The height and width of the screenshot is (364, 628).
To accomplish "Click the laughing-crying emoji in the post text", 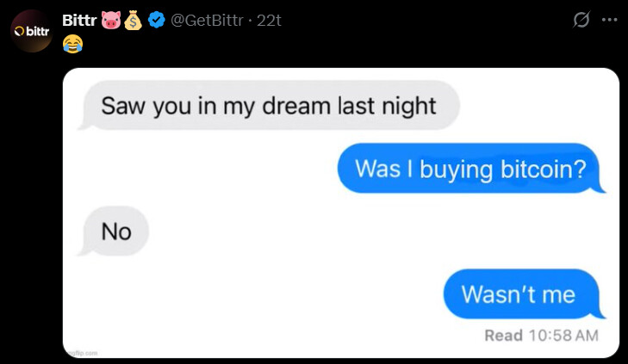I will click(x=72, y=44).
